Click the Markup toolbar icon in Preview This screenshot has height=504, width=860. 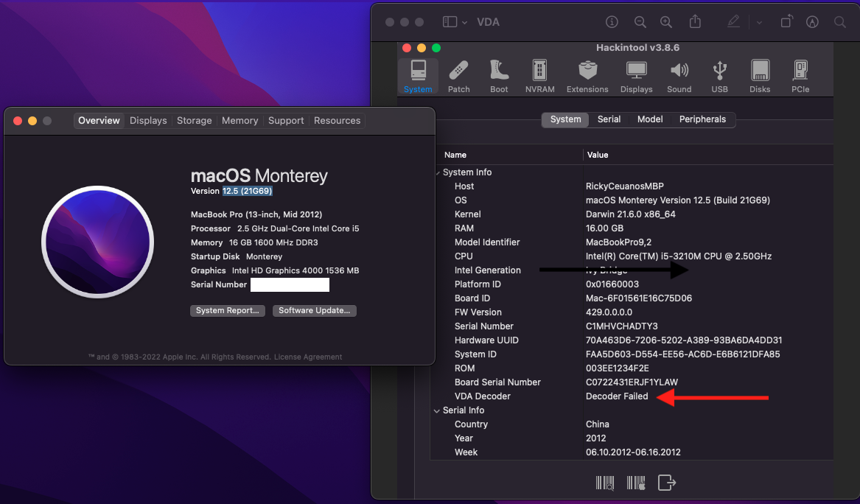click(x=812, y=22)
